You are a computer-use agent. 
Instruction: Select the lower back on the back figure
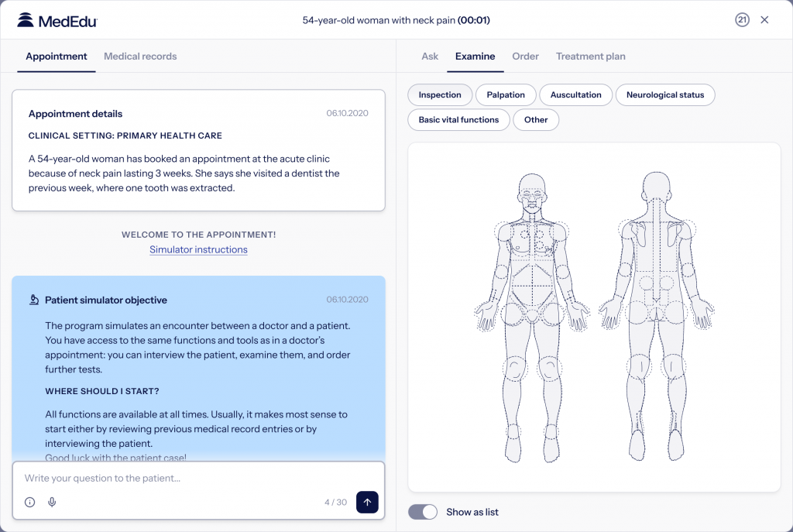656,286
